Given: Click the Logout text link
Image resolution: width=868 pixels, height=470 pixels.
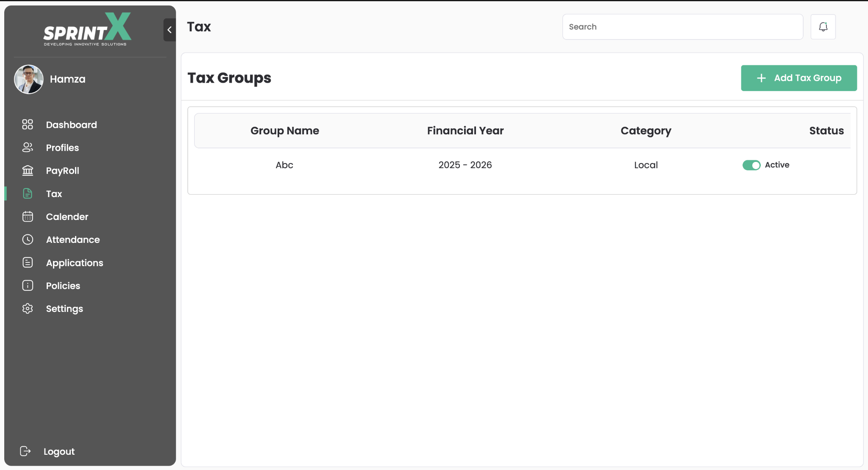Looking at the screenshot, I should pos(59,451).
